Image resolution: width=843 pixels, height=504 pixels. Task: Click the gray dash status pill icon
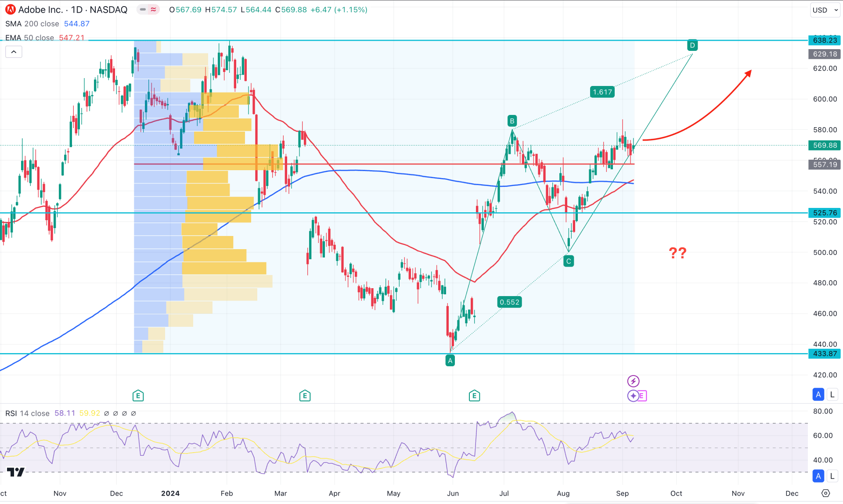pos(143,10)
